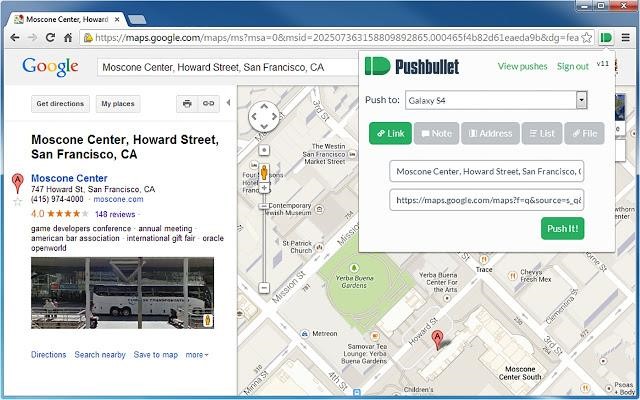Click the Search nearby link
The width and height of the screenshot is (640, 400).
[x=100, y=355]
